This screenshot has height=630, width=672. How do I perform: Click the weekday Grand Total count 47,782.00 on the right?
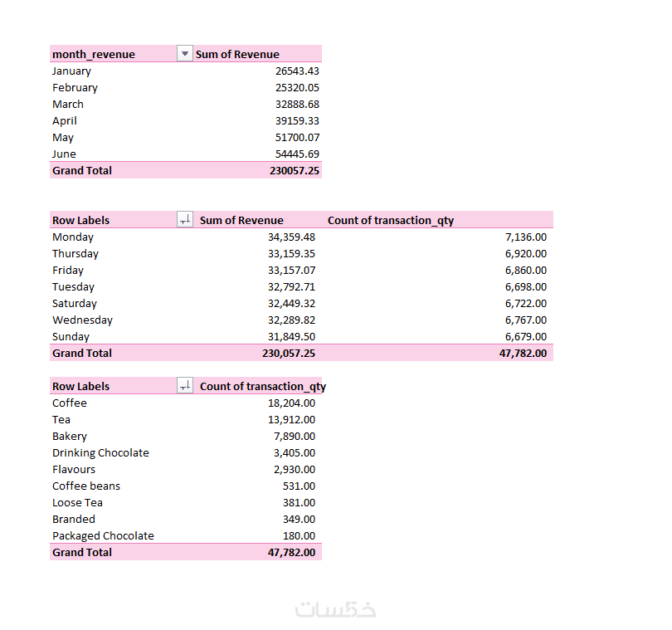click(521, 353)
